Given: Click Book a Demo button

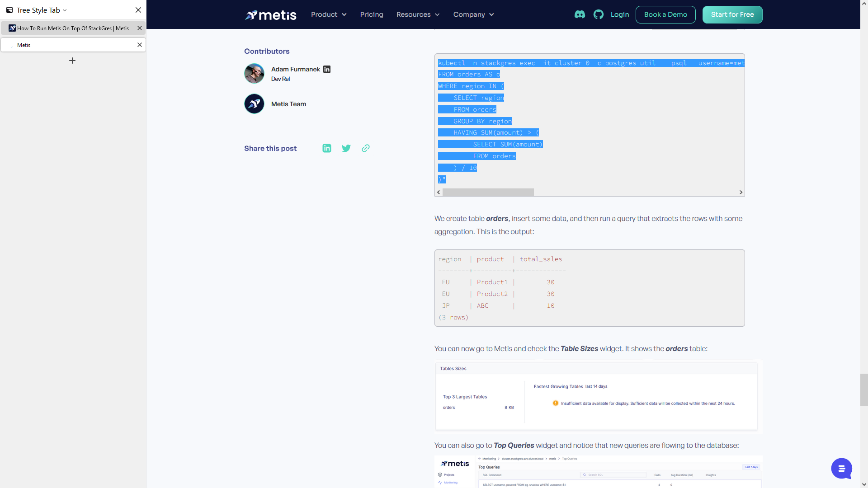Looking at the screenshot, I should point(665,14).
